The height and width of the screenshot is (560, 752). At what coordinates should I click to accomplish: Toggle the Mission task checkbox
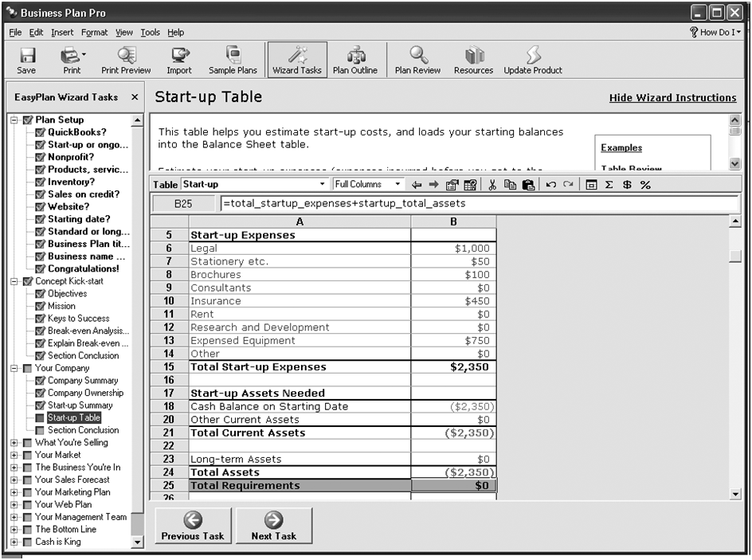[41, 307]
